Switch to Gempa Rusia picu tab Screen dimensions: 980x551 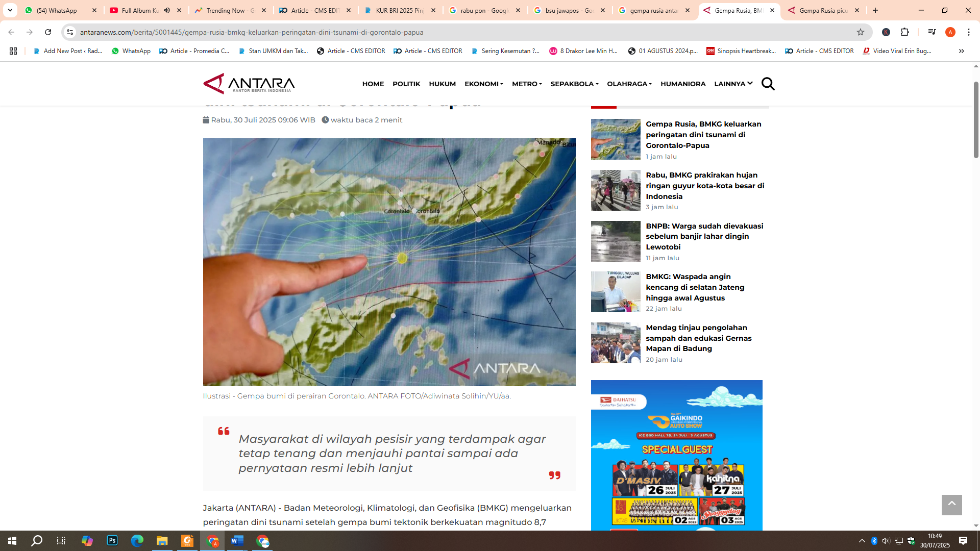point(823,10)
